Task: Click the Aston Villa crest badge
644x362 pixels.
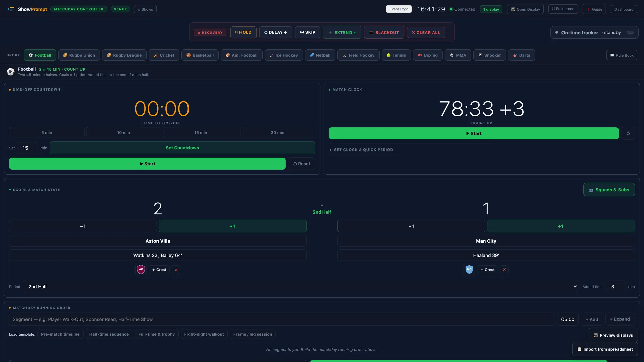Action: [x=141, y=269]
